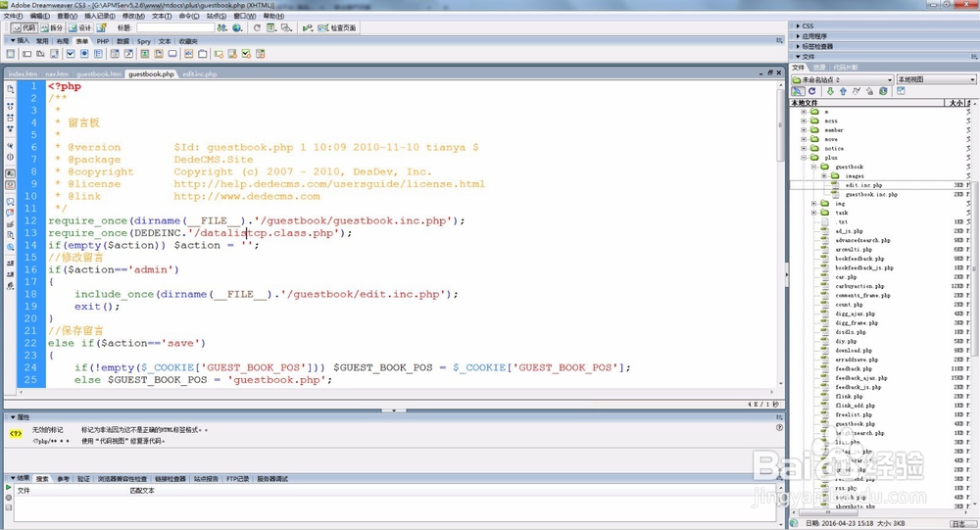Select advancedsearch.php in the file tree
The image size is (980, 530).
pos(862,241)
